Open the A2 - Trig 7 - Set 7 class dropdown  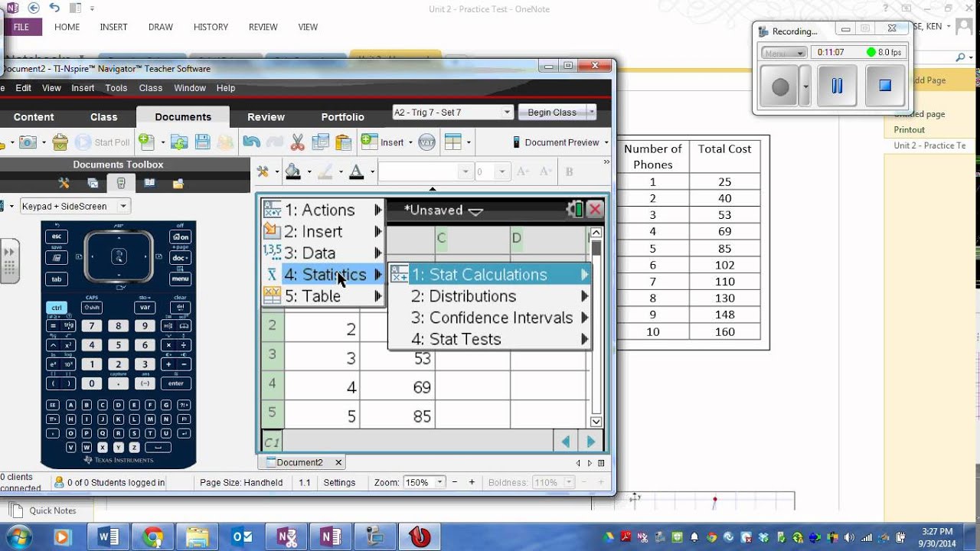[x=506, y=112]
